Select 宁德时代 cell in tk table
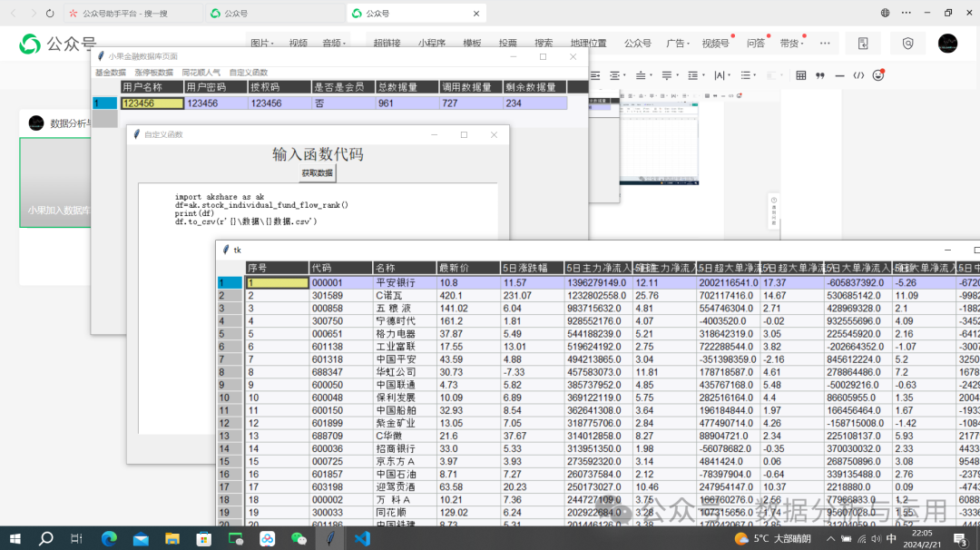Screen dimensions: 980x550 404,321
